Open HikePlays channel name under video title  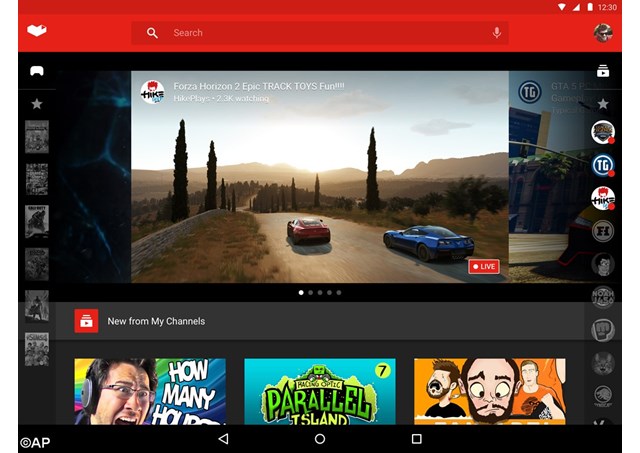point(191,98)
